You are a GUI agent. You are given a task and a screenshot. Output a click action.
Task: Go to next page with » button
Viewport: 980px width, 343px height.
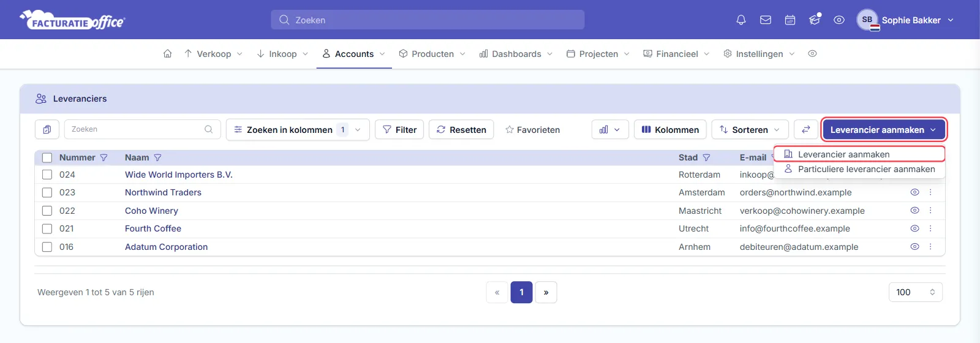[546, 292]
